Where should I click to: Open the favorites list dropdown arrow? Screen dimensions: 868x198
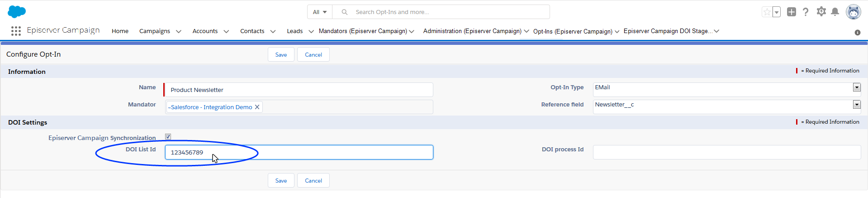pyautogui.click(x=777, y=12)
